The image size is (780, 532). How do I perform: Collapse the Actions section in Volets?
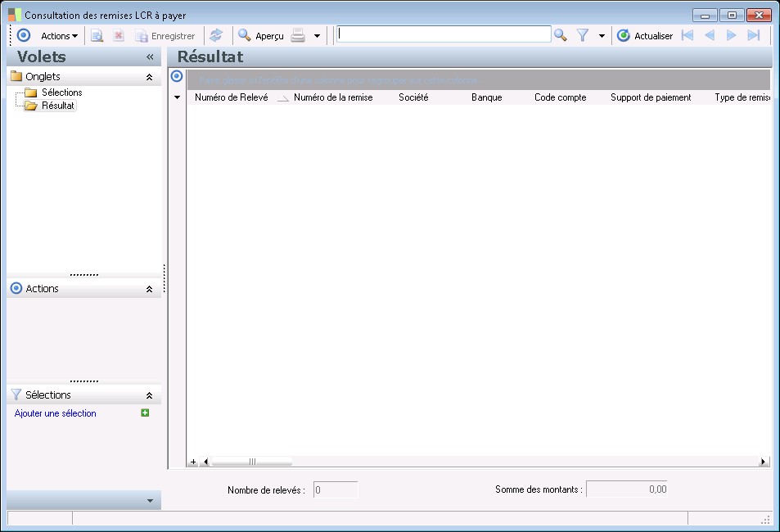(149, 289)
